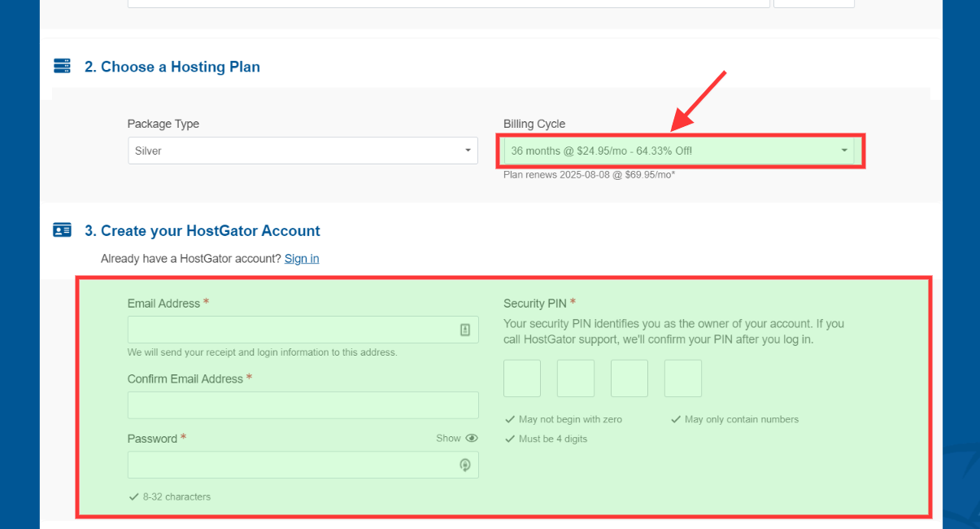Click the checkmark beside Must be 4 digits
This screenshot has height=529, width=980.
[510, 439]
